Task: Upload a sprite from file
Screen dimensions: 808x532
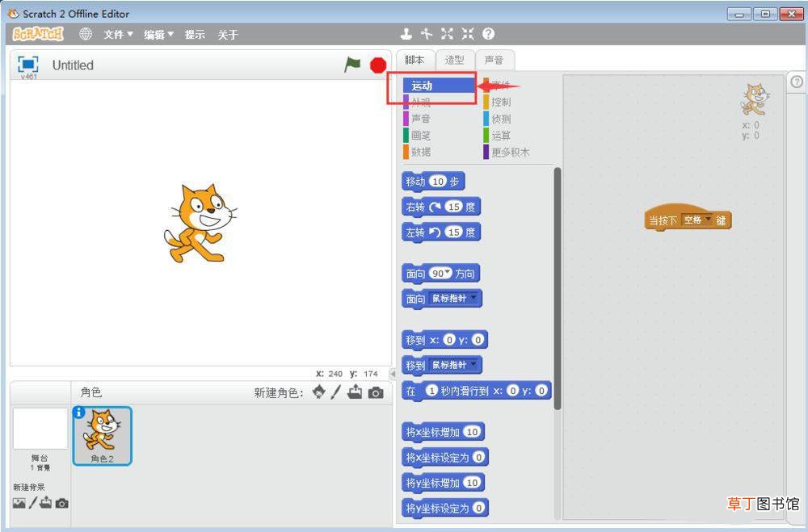Action: tap(355, 392)
